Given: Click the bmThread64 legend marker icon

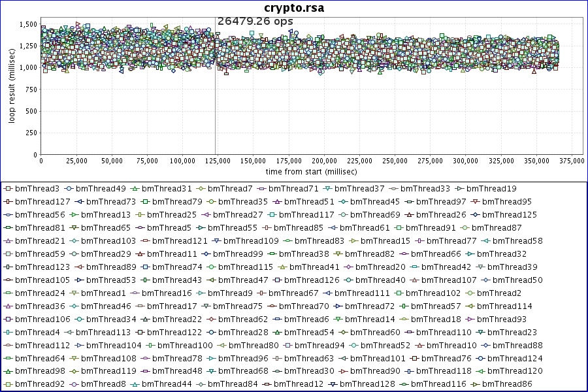Looking at the screenshot, I should point(8,359).
